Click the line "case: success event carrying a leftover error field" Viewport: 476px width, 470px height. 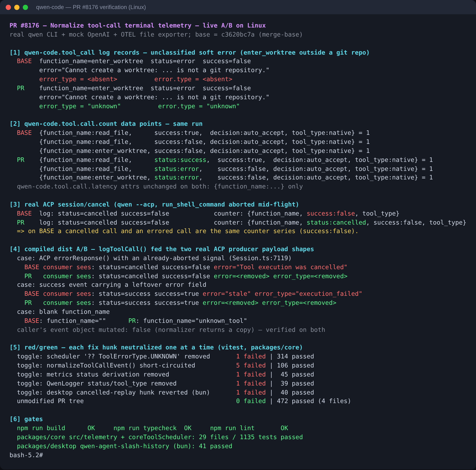tap(111, 285)
